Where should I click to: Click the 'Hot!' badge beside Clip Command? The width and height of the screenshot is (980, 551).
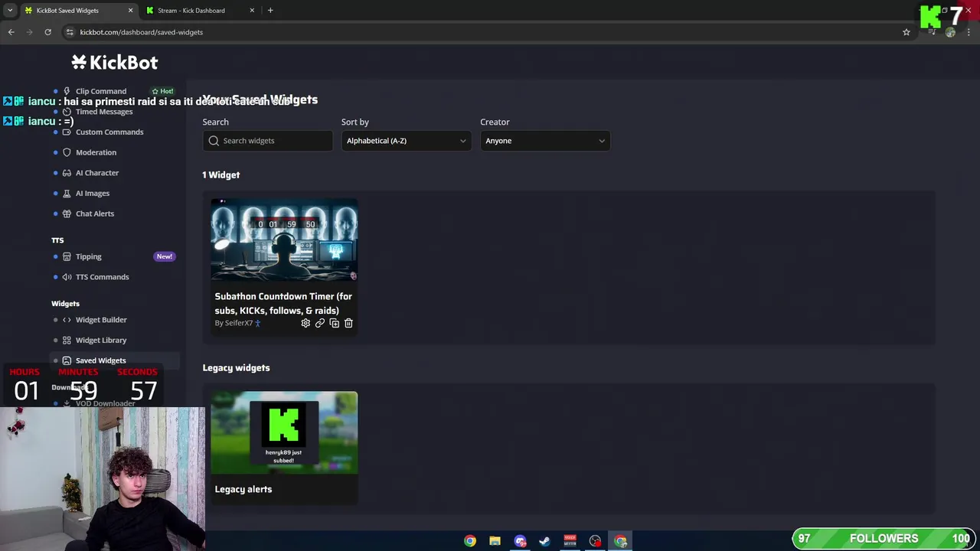(x=163, y=91)
